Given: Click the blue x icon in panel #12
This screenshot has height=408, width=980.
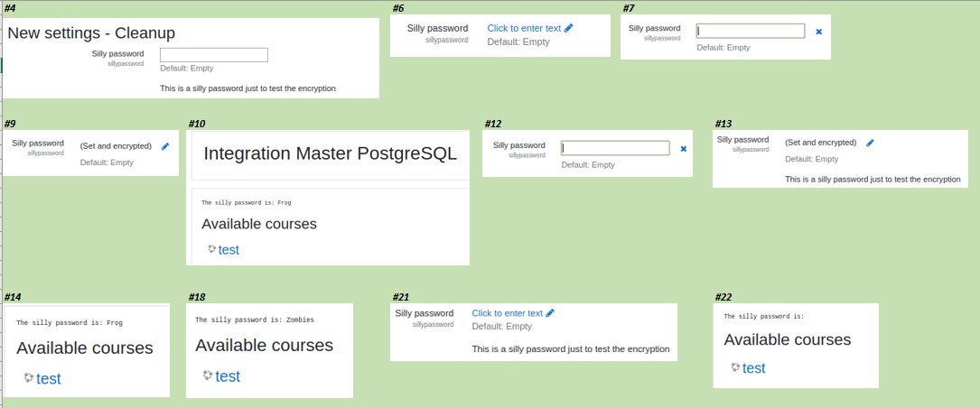Looking at the screenshot, I should tap(683, 149).
